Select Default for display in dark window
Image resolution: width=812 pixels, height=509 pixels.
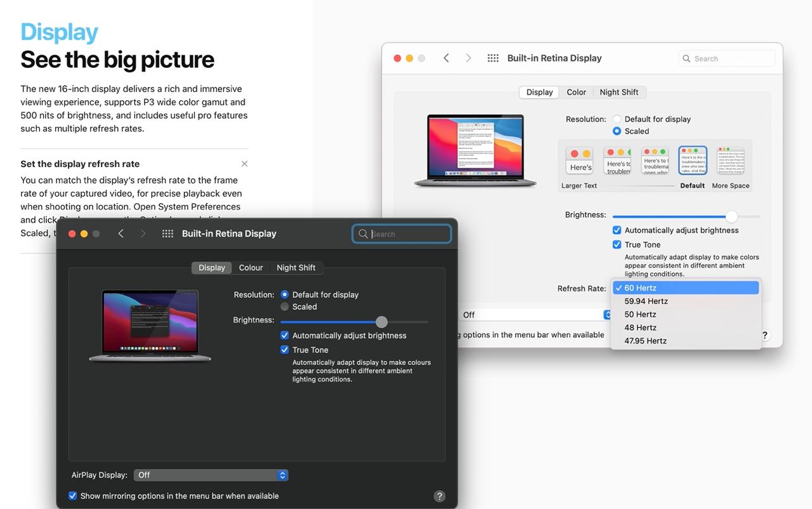pos(285,294)
